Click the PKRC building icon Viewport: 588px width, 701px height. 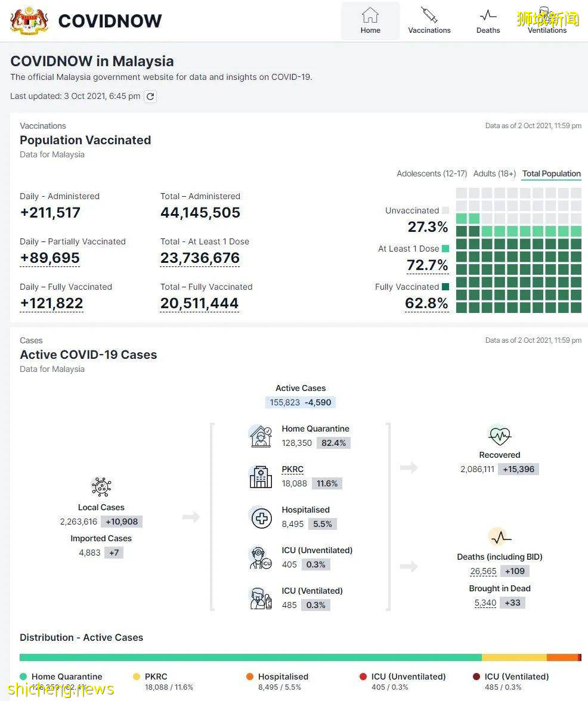coord(261,477)
